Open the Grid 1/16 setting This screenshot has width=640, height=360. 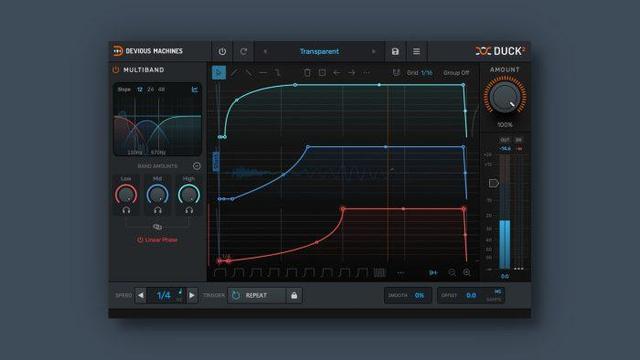[419, 73]
